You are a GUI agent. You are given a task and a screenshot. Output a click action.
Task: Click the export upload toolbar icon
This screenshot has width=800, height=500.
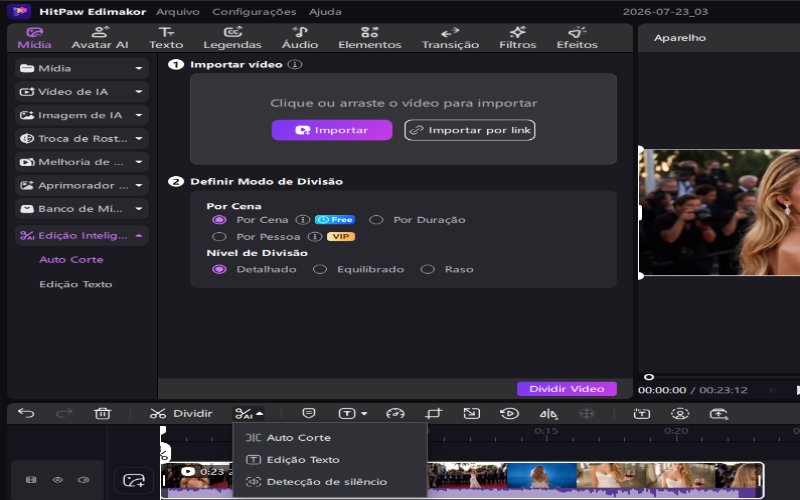(x=718, y=414)
